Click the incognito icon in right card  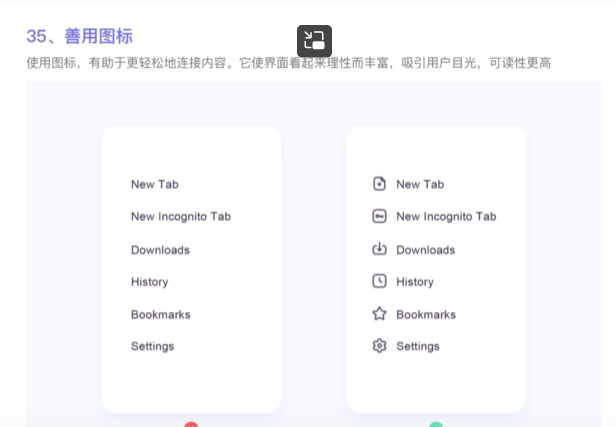(379, 216)
